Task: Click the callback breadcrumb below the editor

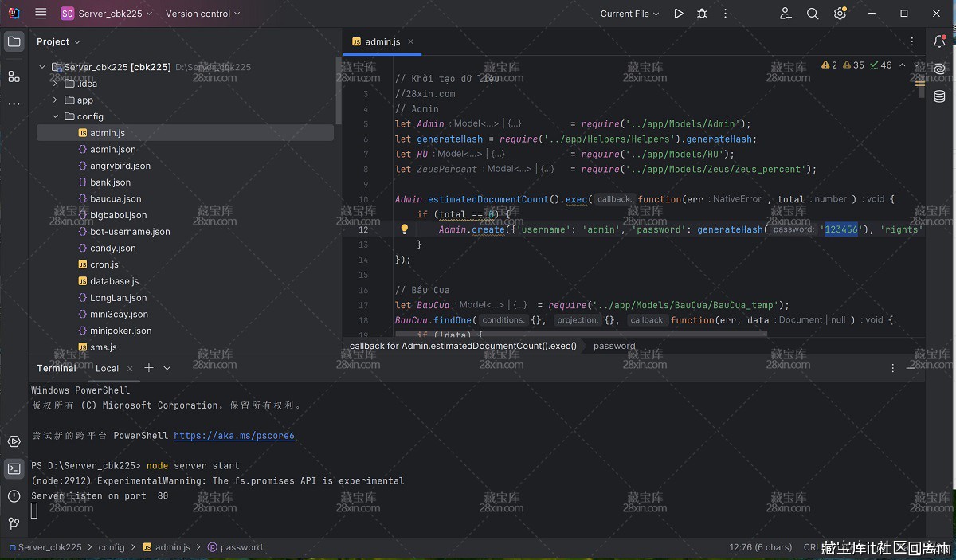Action: click(x=463, y=346)
